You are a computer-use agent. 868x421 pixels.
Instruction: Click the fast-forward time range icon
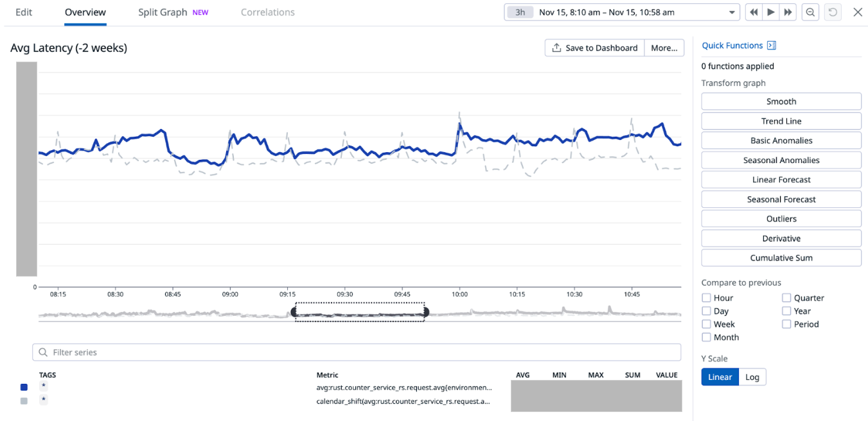[788, 12]
